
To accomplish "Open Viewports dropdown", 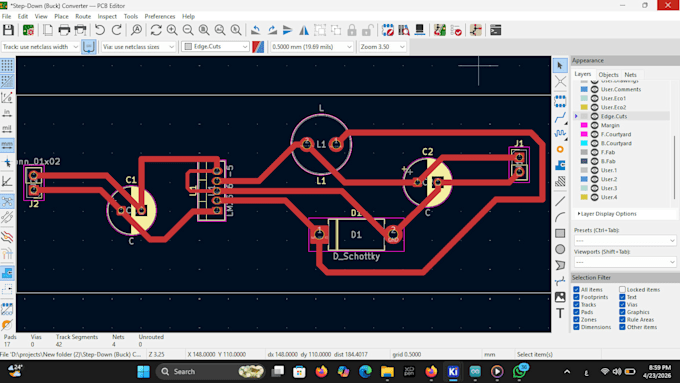I will tap(624, 262).
